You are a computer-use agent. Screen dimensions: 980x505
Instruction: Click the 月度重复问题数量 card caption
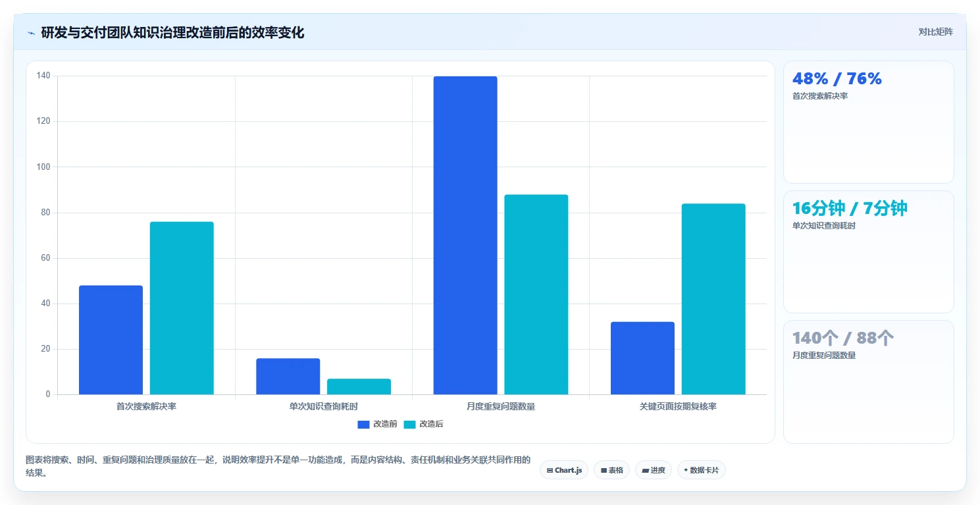coord(824,356)
